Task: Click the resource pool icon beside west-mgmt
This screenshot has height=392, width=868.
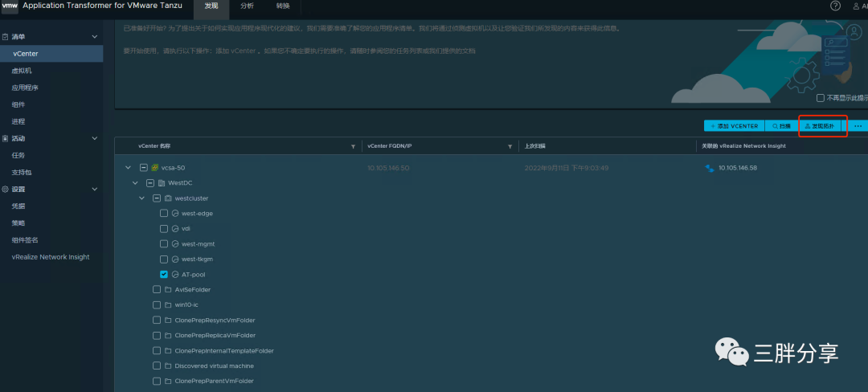Action: pos(175,244)
